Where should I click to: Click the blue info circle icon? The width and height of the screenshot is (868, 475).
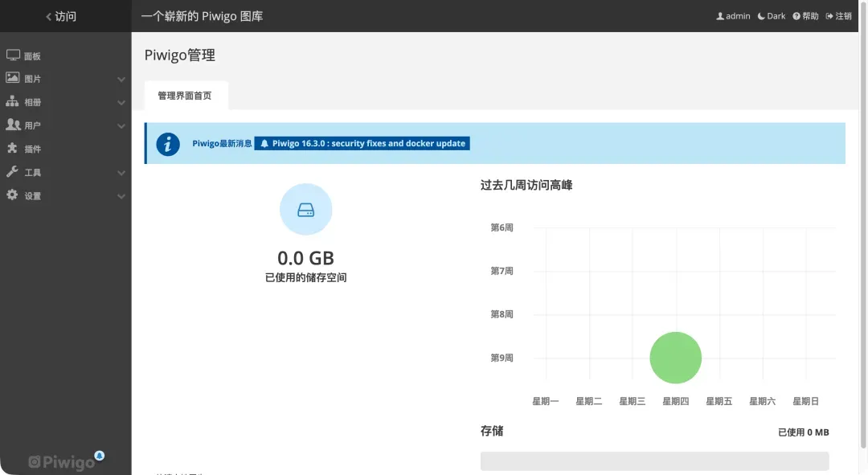[168, 144]
